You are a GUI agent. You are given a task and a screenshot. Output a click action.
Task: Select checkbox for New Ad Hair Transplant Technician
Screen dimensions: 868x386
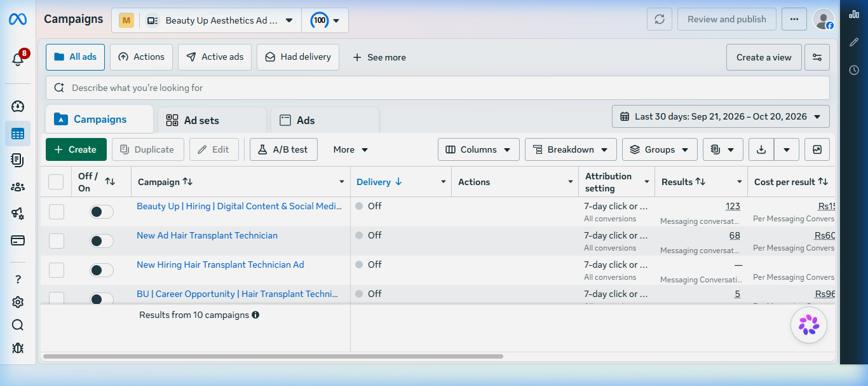pyautogui.click(x=57, y=241)
